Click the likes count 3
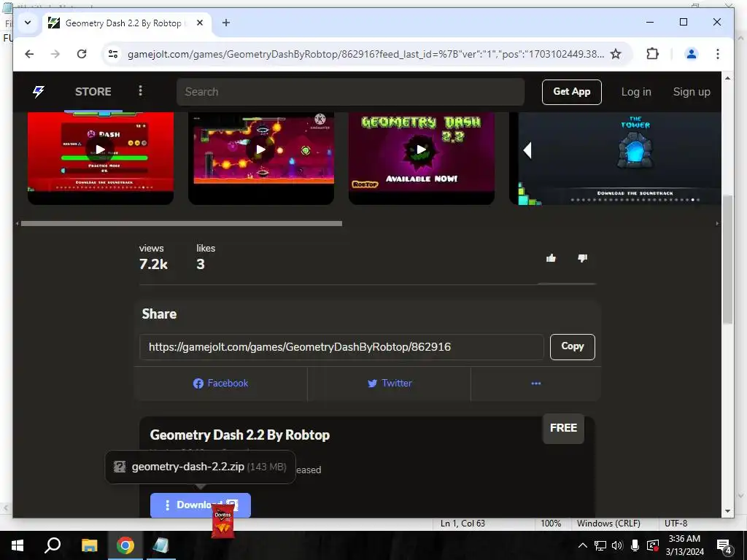The height and width of the screenshot is (560, 747). [x=201, y=264]
